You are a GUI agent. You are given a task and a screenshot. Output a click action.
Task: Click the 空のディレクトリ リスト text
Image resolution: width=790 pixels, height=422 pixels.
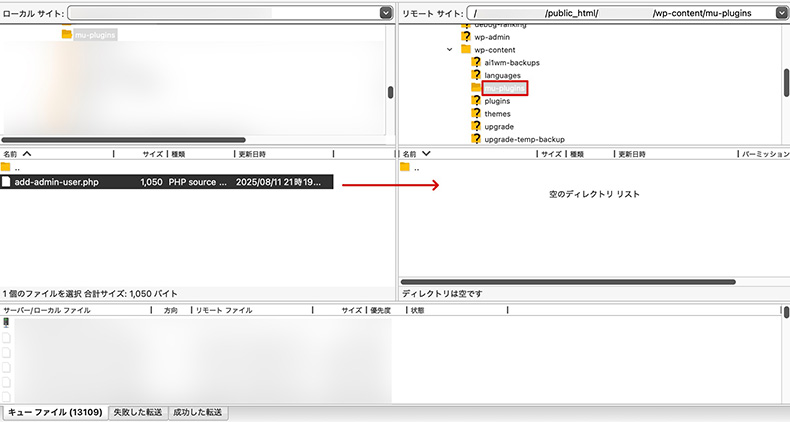pyautogui.click(x=594, y=194)
